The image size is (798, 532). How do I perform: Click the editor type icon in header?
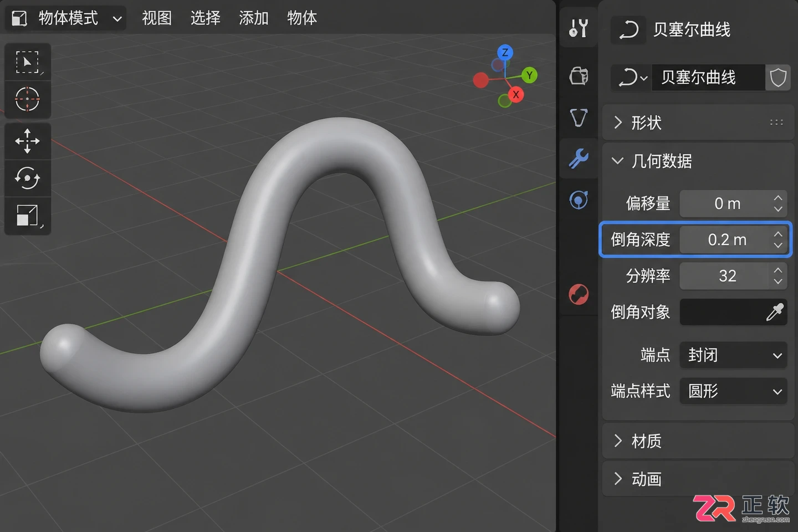coord(19,18)
